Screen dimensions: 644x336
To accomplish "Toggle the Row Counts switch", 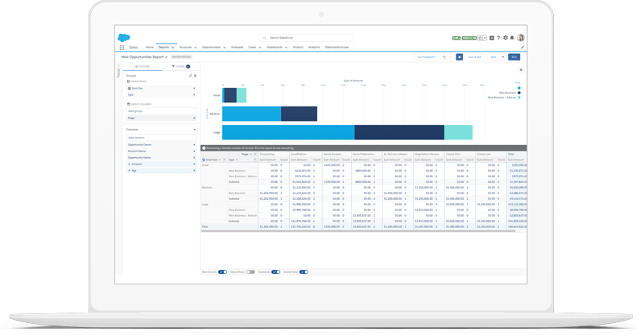I will tap(223, 272).
